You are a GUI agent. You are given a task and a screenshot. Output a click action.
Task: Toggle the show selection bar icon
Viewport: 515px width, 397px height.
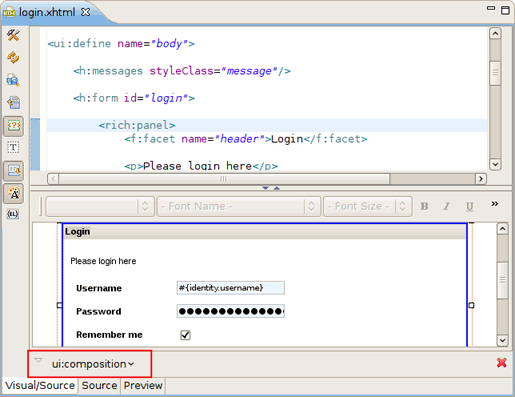click(13, 171)
